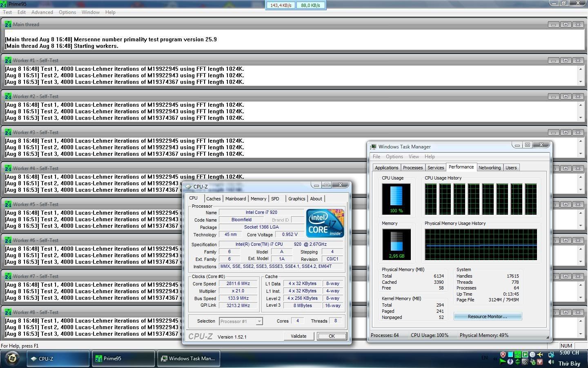Click the Name field Intel Core i7 920
Image resolution: width=588 pixels, height=368 pixels.
click(261, 213)
